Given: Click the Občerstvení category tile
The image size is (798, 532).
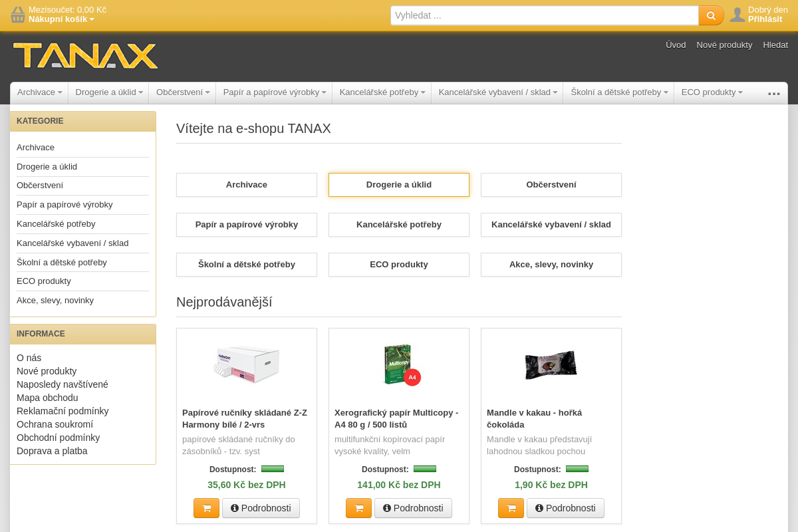Looking at the screenshot, I should click(x=551, y=185).
